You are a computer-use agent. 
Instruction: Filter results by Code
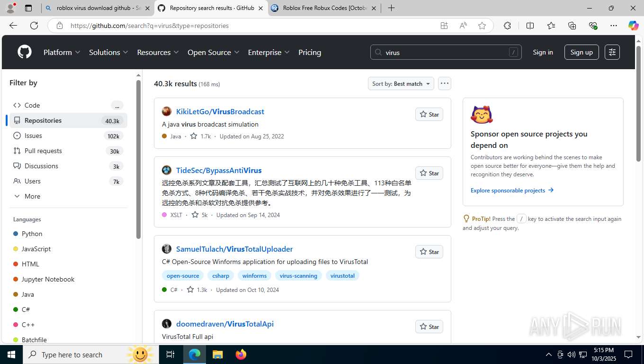tap(68, 105)
